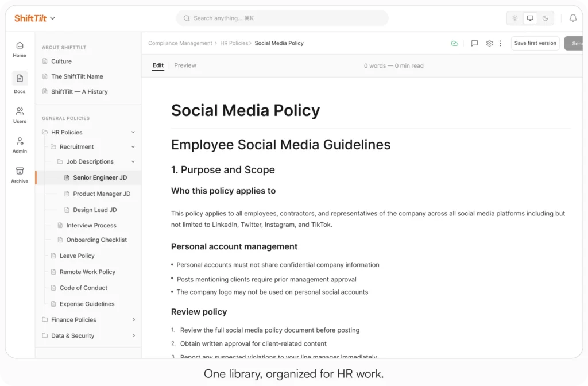588x386 pixels.
Task: Click the ShiftTilt workspace dropdown
Action: pos(34,18)
